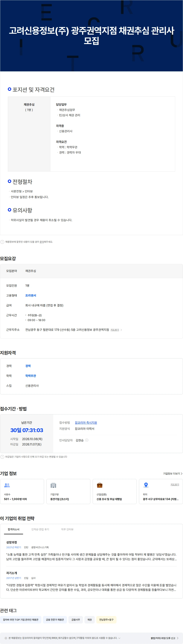Click the 전형절차 section heading
This screenshot has width=183, height=644.
coord(22,181)
